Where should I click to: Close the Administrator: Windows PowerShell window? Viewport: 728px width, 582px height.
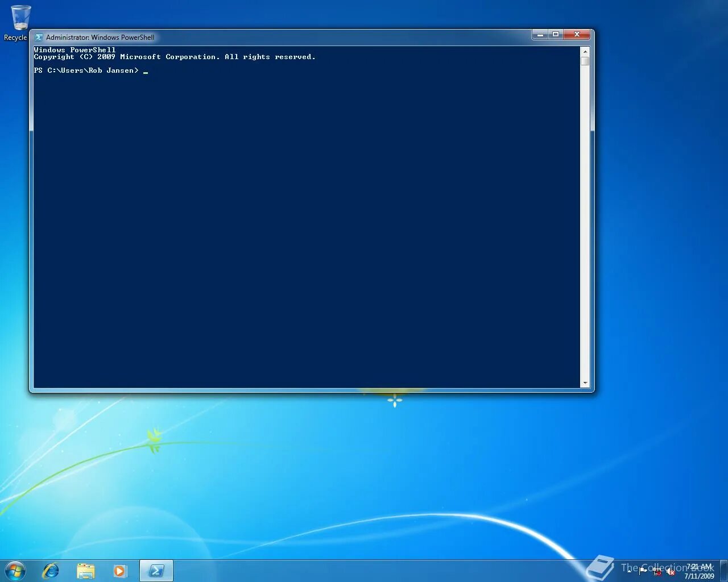(x=577, y=35)
